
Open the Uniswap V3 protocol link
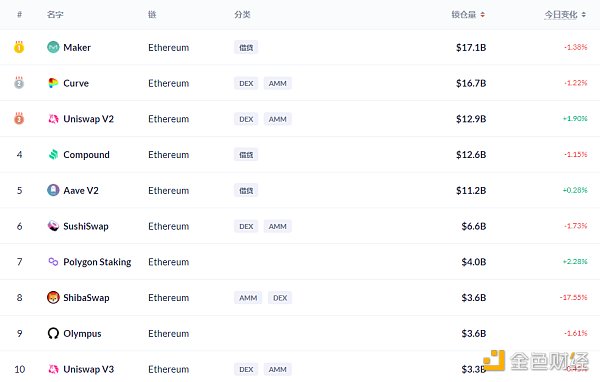coord(88,369)
